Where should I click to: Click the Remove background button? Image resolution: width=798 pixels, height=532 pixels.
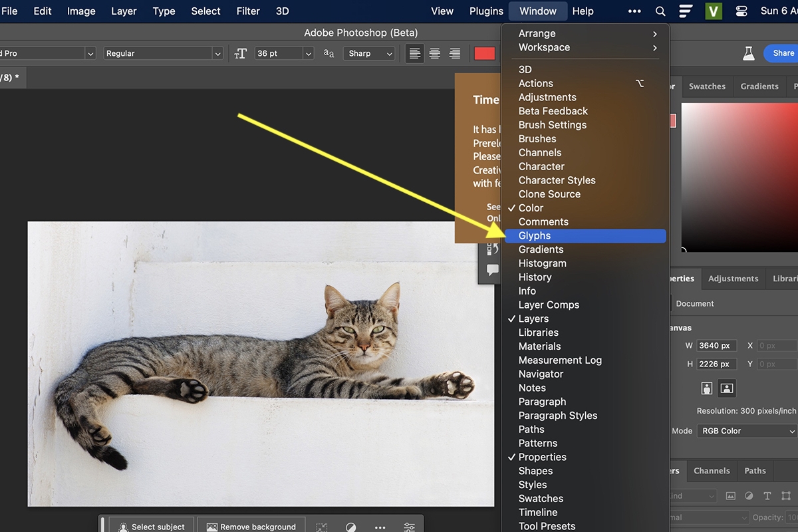click(251, 526)
